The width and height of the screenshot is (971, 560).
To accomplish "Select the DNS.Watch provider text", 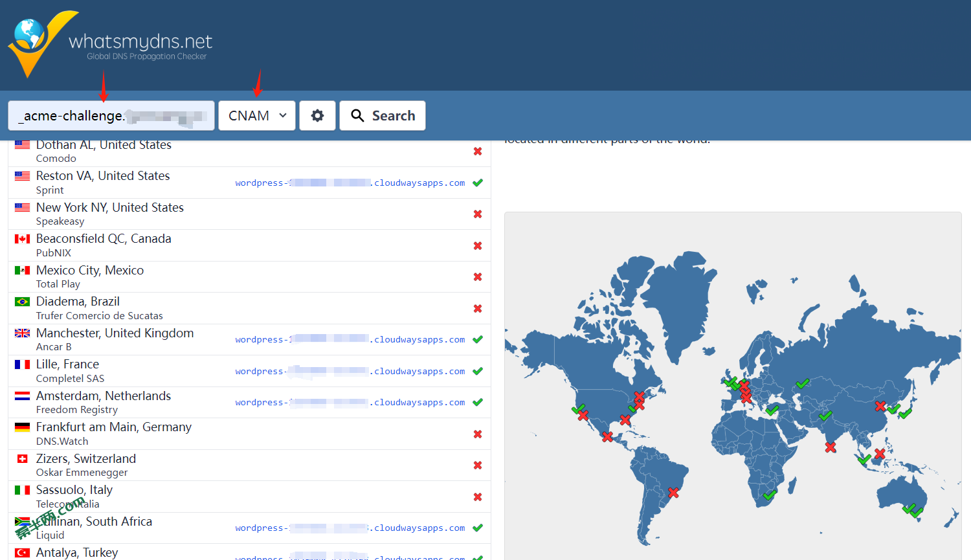I will 62,441.
